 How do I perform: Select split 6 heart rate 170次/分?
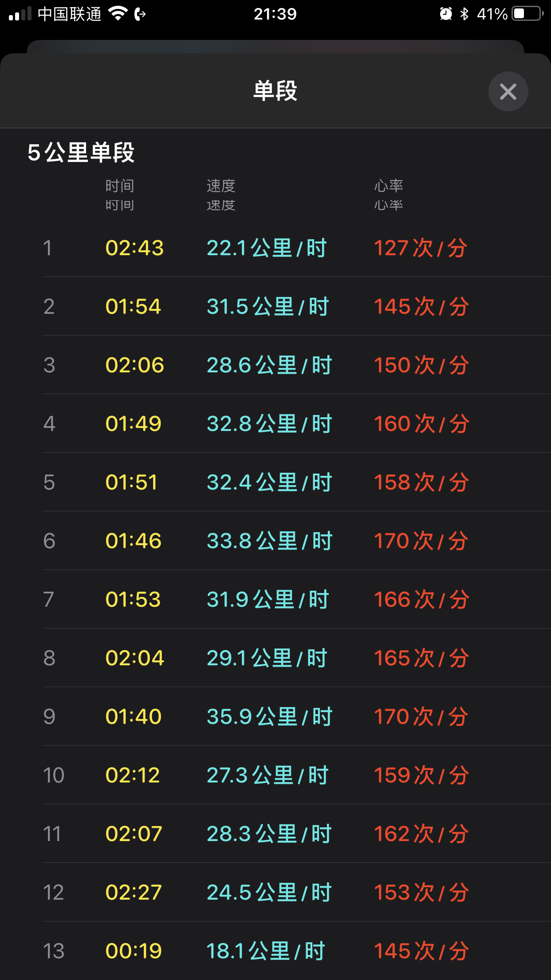(421, 541)
